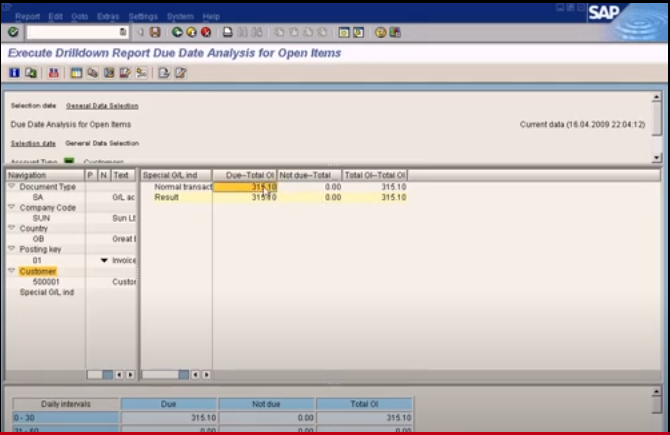The height and width of the screenshot is (435, 670).
Task: Open the command field history dropdown
Action: (123, 32)
